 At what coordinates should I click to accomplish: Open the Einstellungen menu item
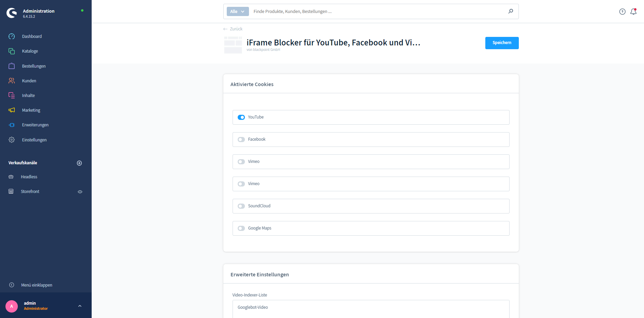click(34, 140)
